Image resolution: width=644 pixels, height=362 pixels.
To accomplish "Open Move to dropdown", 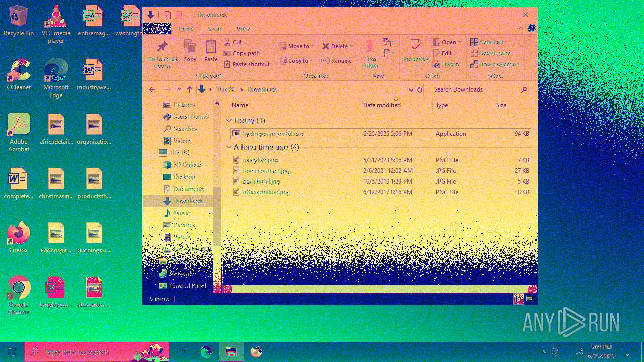I will coord(297,46).
